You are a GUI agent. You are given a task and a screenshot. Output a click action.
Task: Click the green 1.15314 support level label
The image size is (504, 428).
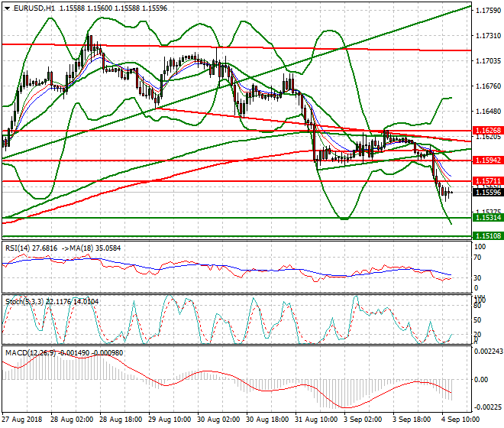click(x=488, y=218)
